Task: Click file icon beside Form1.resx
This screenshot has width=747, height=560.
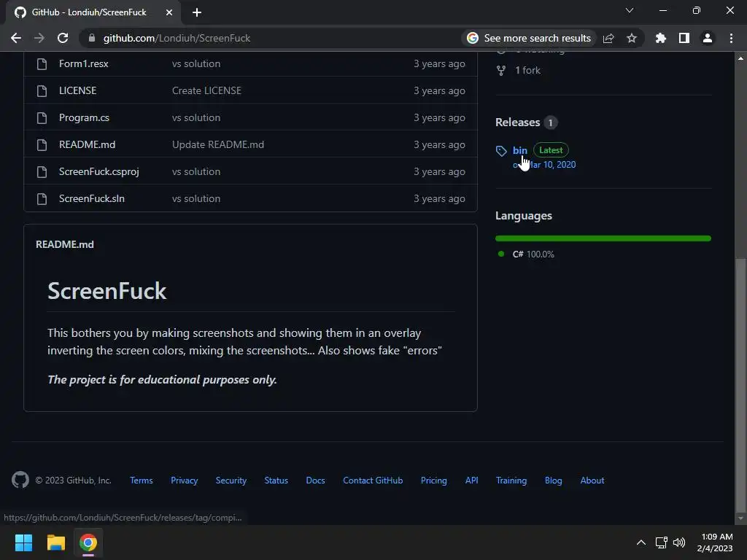Action: (x=42, y=64)
